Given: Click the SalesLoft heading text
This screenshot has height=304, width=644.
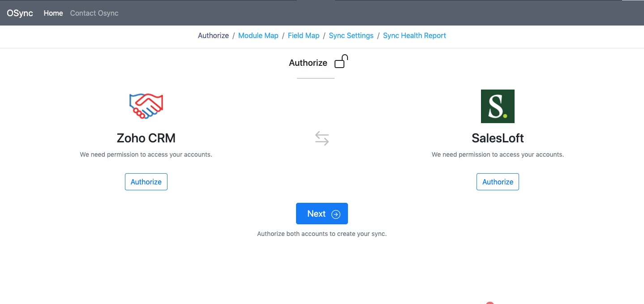Looking at the screenshot, I should tap(498, 138).
